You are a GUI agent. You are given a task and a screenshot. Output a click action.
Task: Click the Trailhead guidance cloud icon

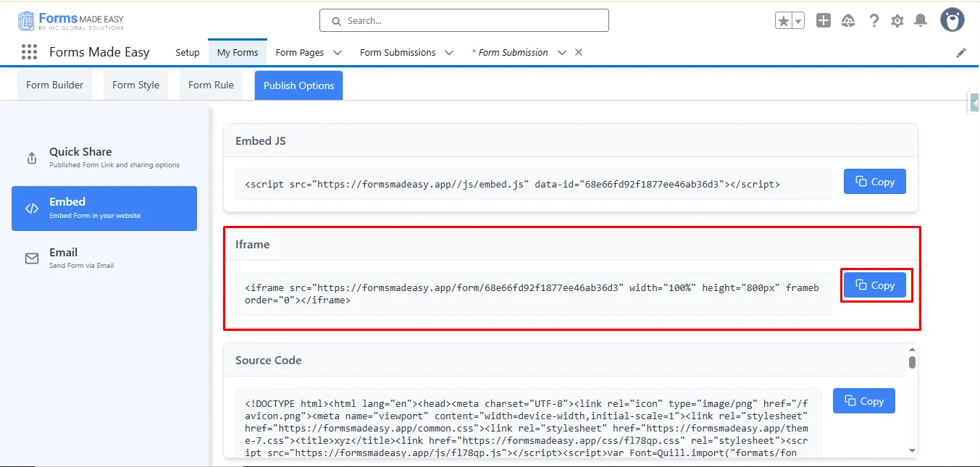(x=848, y=21)
